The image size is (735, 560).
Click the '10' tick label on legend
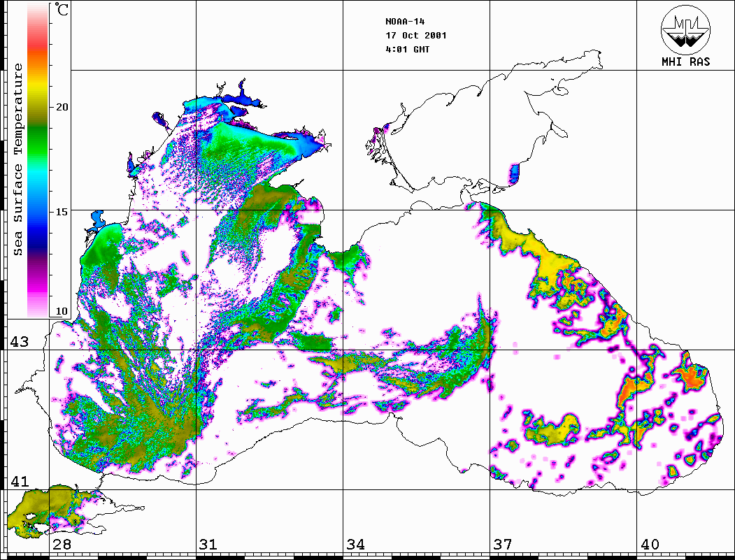point(62,311)
